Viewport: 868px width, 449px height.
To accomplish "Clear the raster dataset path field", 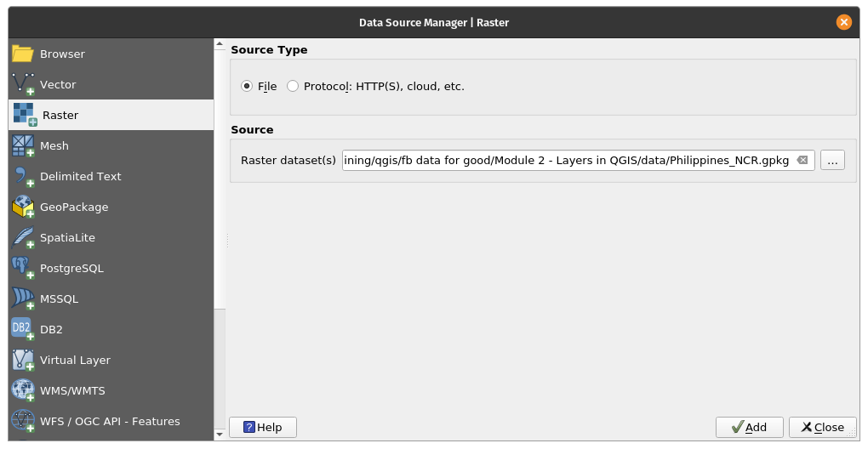I will coord(802,160).
